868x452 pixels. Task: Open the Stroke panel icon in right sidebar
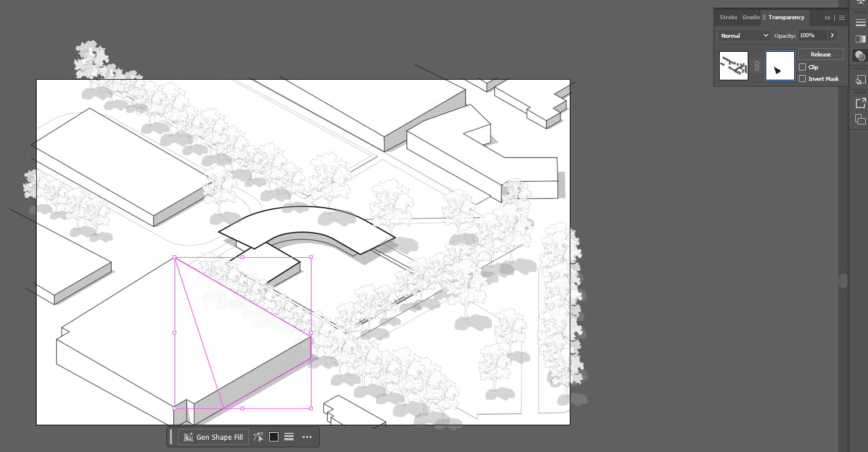point(861,22)
